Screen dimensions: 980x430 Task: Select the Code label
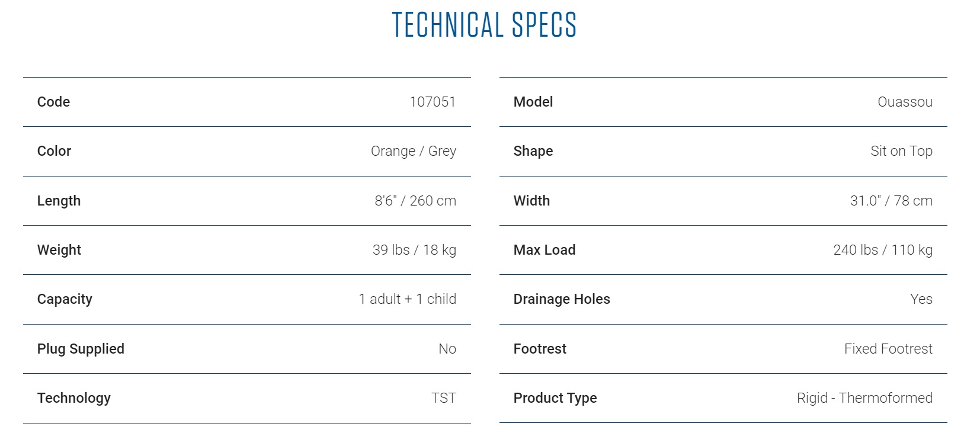pos(53,102)
